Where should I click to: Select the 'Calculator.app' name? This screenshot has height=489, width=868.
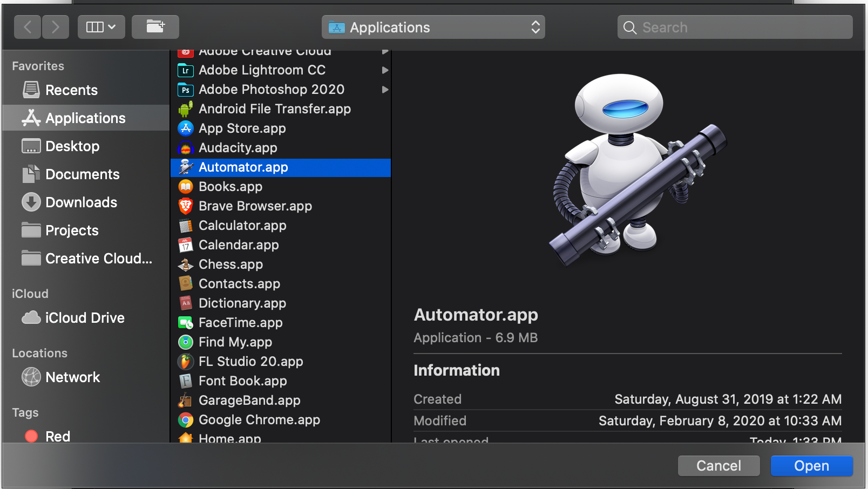coord(242,226)
